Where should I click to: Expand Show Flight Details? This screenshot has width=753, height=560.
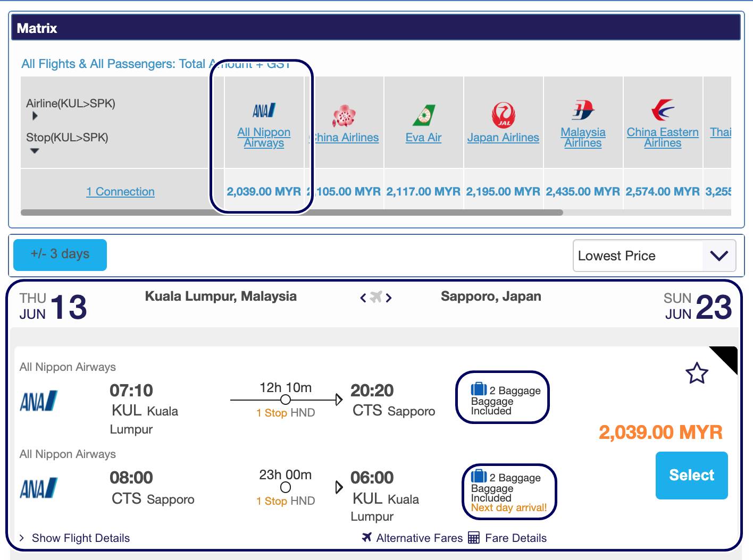pyautogui.click(x=74, y=538)
